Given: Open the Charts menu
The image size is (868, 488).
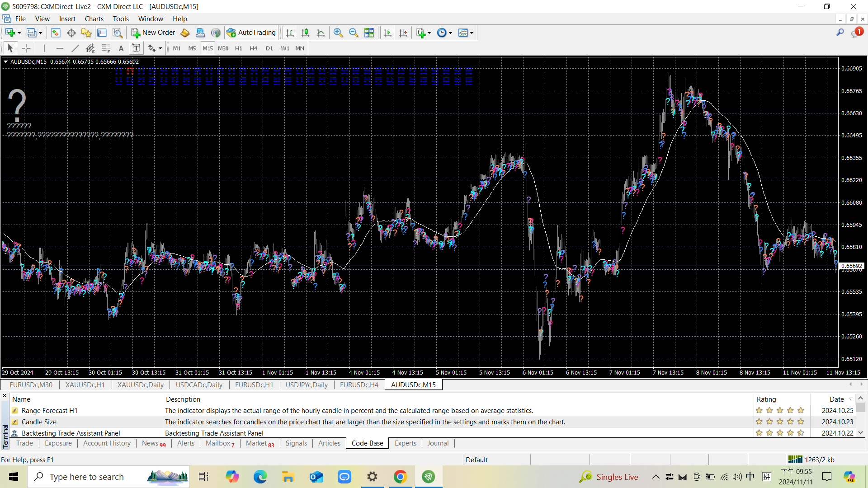Looking at the screenshot, I should click(x=94, y=19).
